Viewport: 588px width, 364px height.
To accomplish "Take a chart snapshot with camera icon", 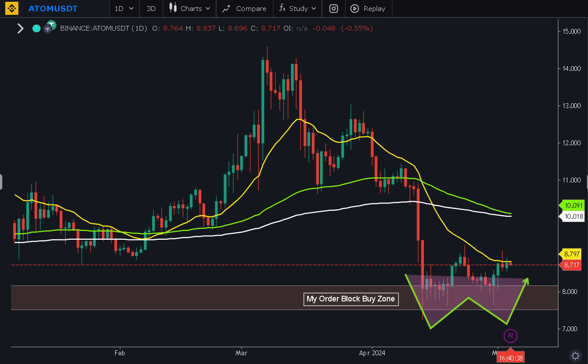I will [x=333, y=8].
